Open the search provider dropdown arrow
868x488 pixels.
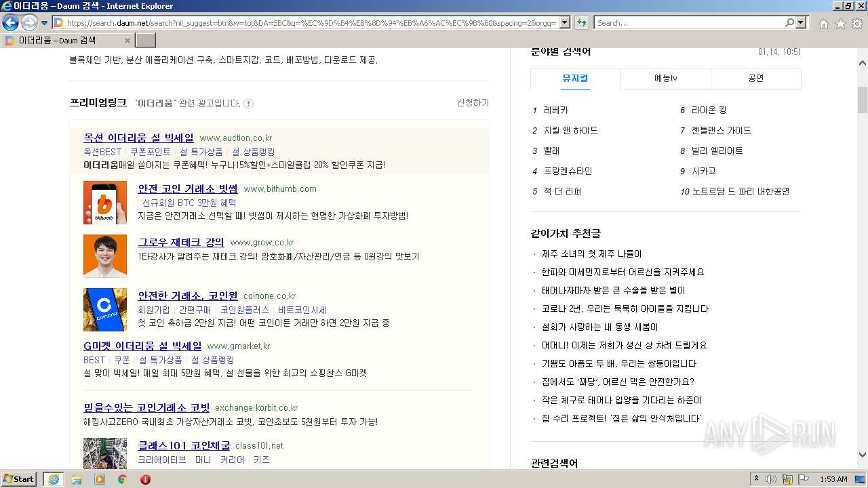tap(802, 22)
